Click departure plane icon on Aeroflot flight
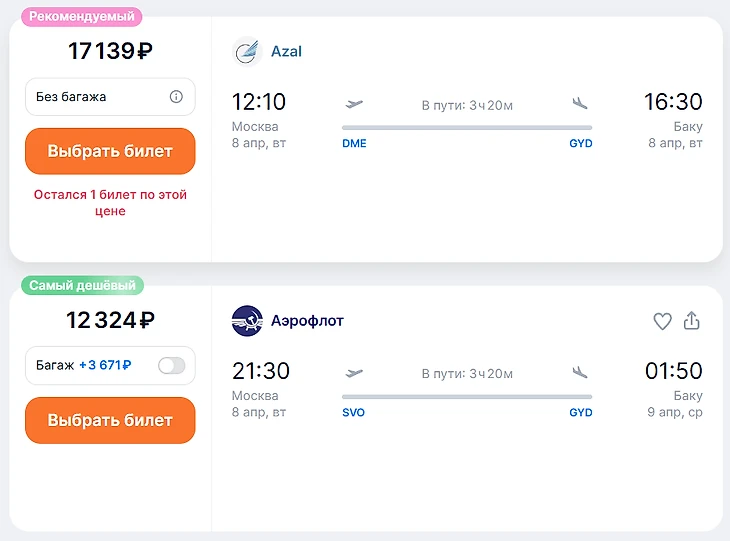Screen dimensions: 730x541 click(x=354, y=373)
